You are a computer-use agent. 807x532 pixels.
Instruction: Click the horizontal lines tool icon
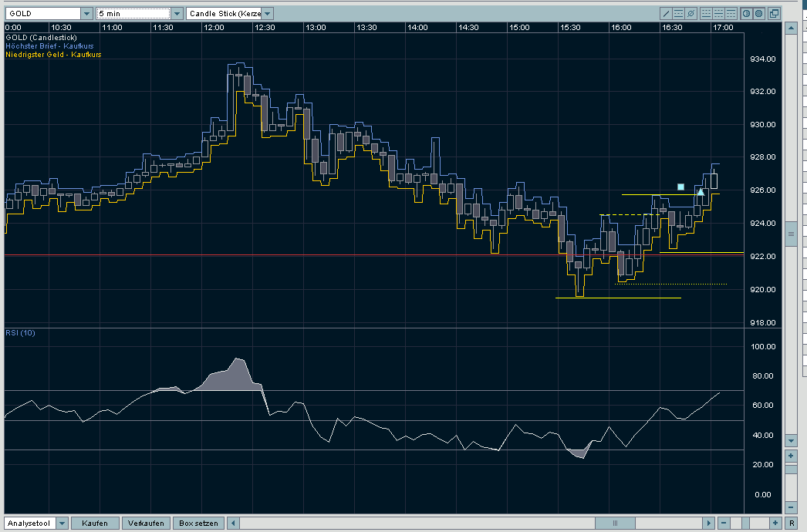pyautogui.click(x=679, y=14)
